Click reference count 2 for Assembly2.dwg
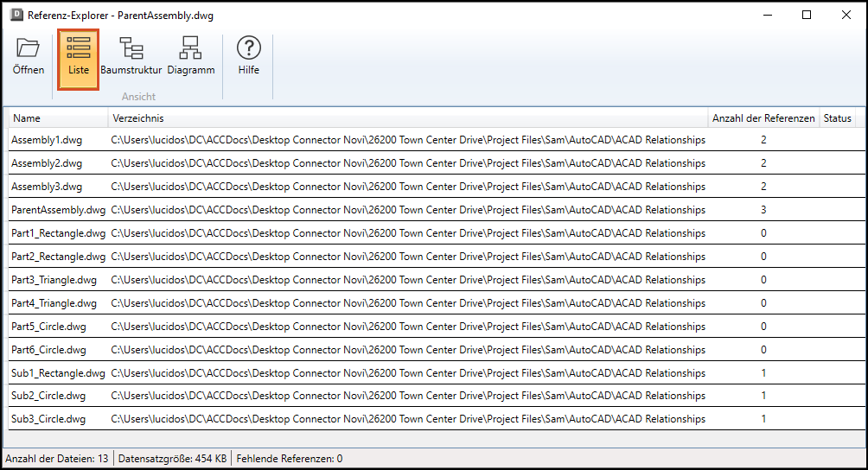The height and width of the screenshot is (470, 868). tap(763, 163)
